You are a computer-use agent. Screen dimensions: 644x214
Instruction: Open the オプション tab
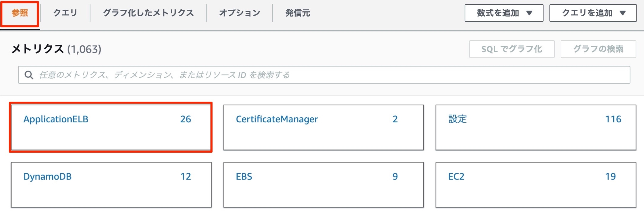[240, 13]
